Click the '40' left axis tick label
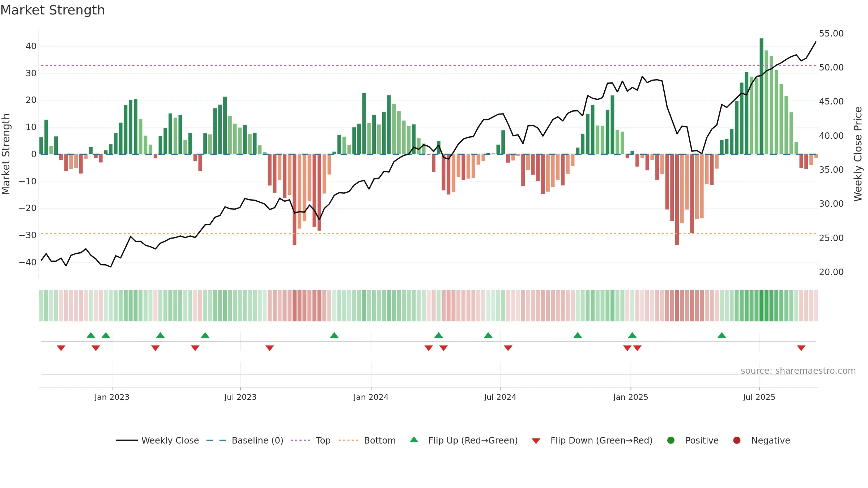Image resolution: width=868 pixels, height=488 pixels. 31,46
